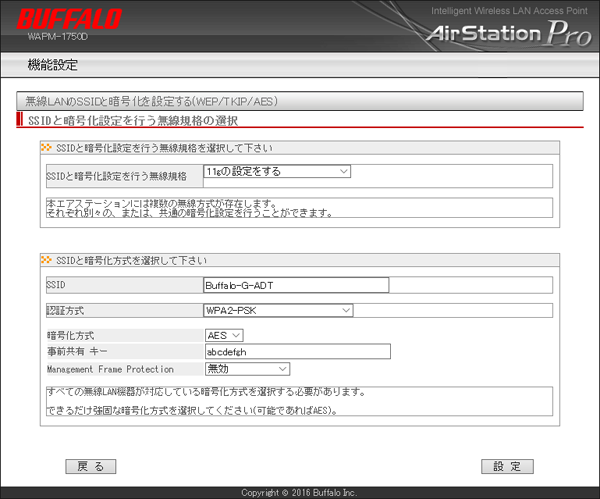Click the orange arrow icon beside 暗号化方式を選択して下さい
The width and height of the screenshot is (600, 499).
pos(46,260)
